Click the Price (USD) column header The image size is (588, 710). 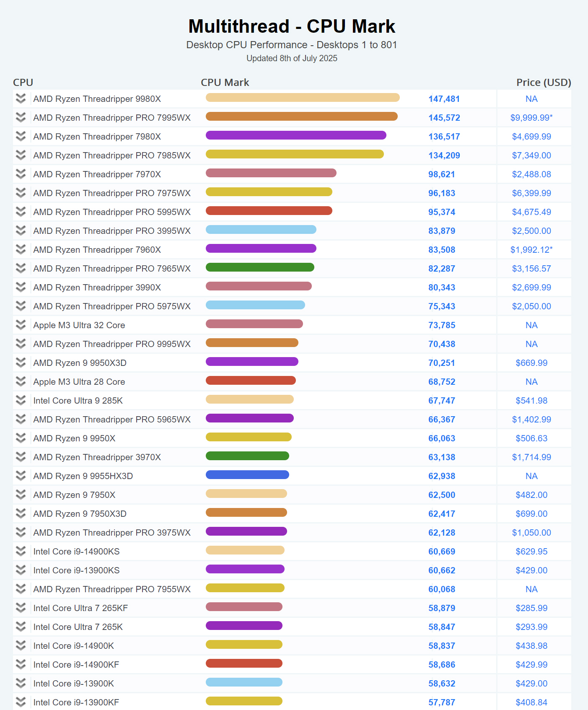(543, 83)
